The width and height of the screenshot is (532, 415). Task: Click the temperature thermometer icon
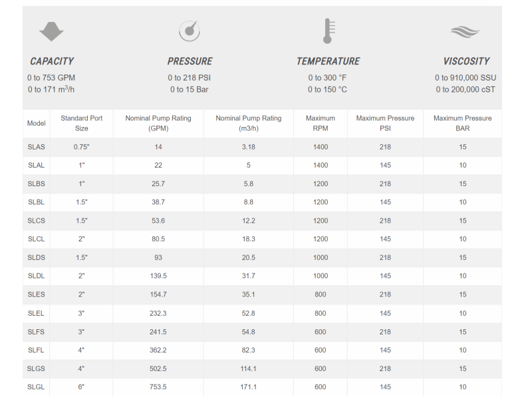click(328, 31)
